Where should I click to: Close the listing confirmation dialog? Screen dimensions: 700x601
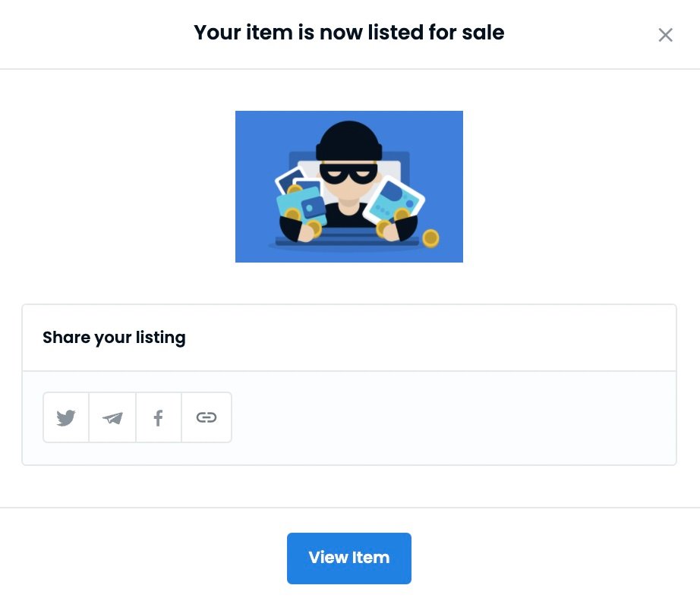tap(665, 35)
